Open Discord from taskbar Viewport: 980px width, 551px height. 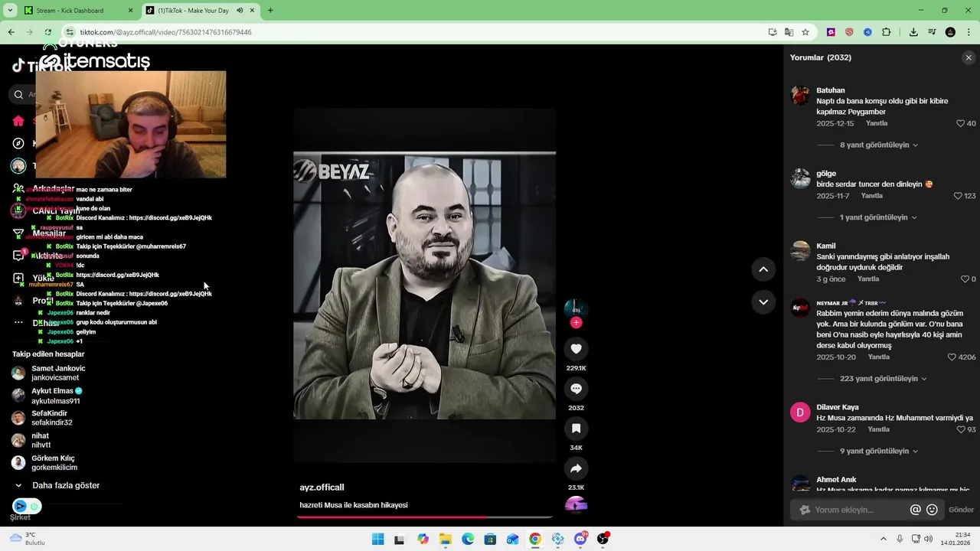pyautogui.click(x=580, y=540)
